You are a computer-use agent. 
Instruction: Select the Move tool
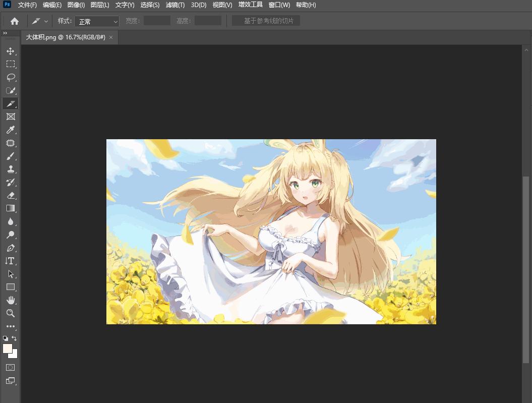coord(10,51)
